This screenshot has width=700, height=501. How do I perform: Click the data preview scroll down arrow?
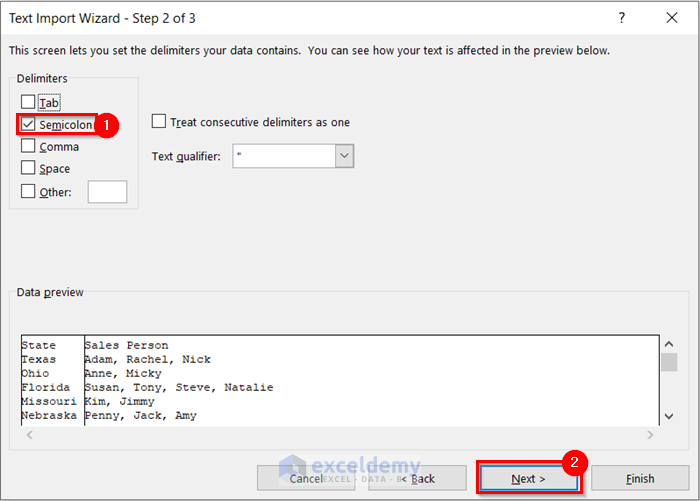pos(669,416)
